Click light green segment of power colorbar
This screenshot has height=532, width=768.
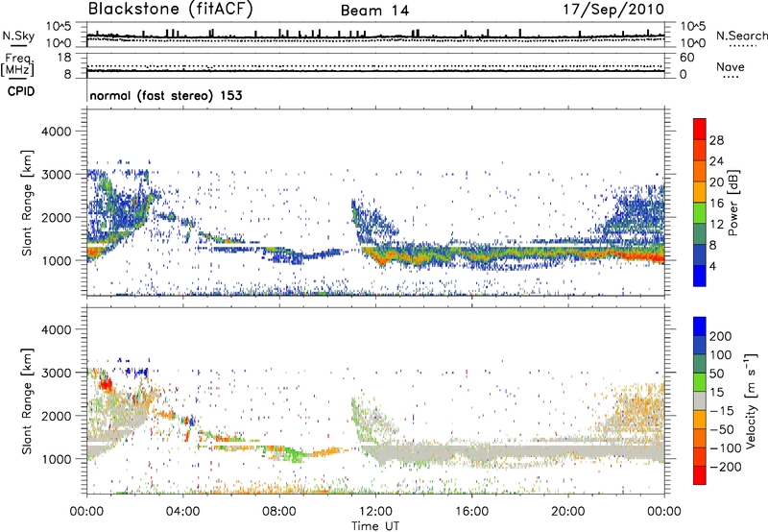coord(700,212)
